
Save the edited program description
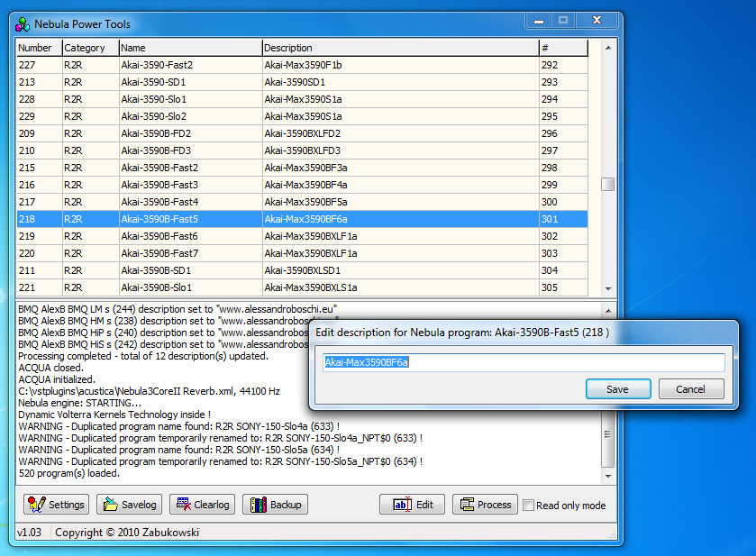tap(617, 389)
